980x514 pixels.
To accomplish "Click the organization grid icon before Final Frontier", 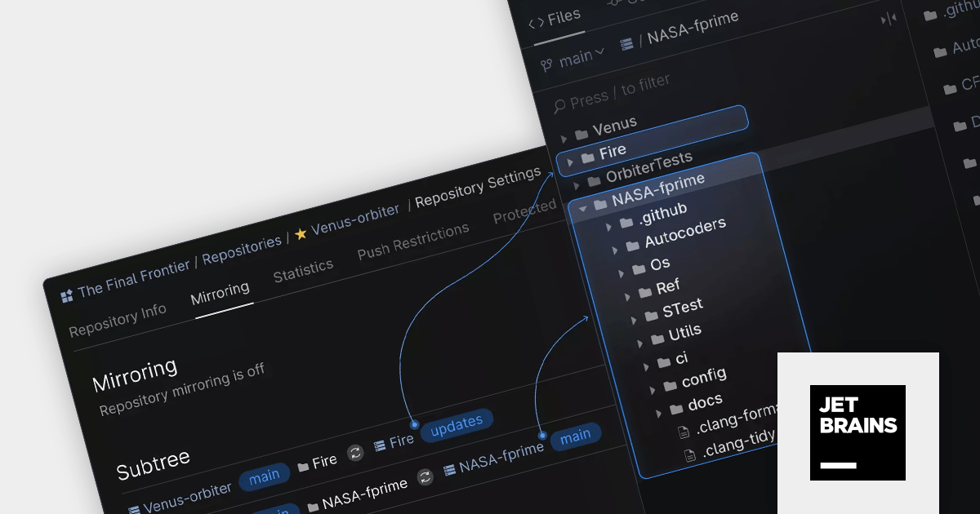I will coord(66,295).
